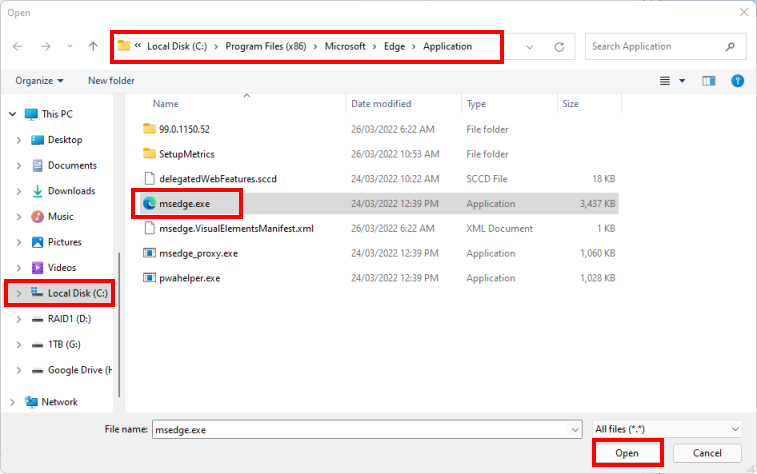This screenshot has height=474, width=757.
Task: Open the Organize dropdown menu
Action: click(39, 80)
